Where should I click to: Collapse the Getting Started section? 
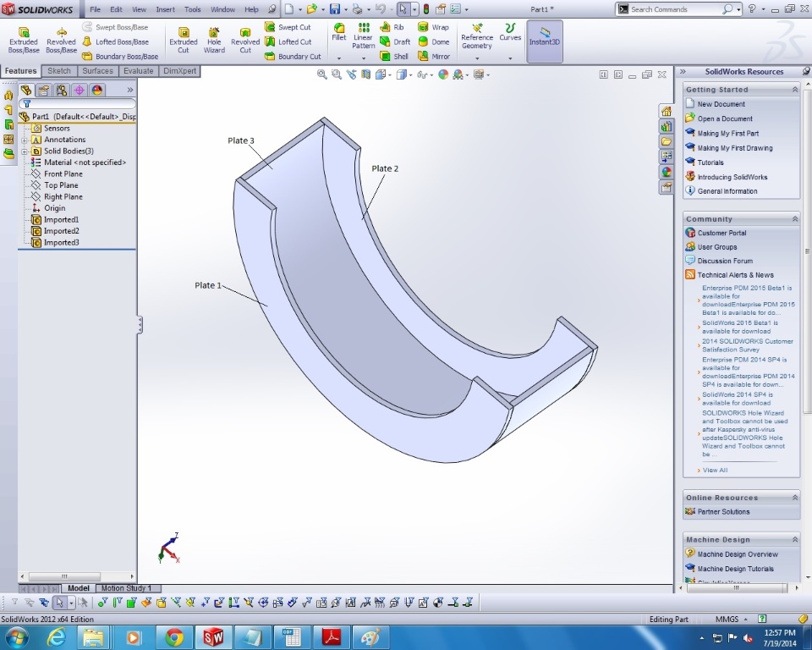tap(795, 90)
